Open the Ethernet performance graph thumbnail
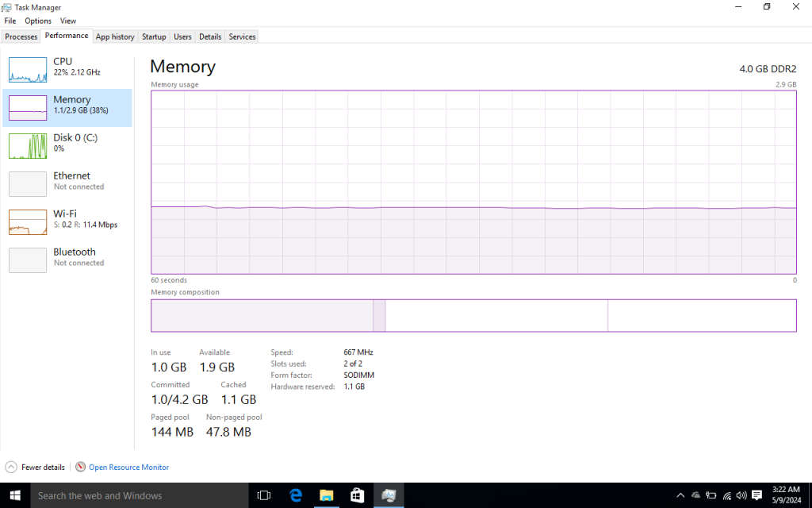The image size is (812, 508). [x=28, y=184]
